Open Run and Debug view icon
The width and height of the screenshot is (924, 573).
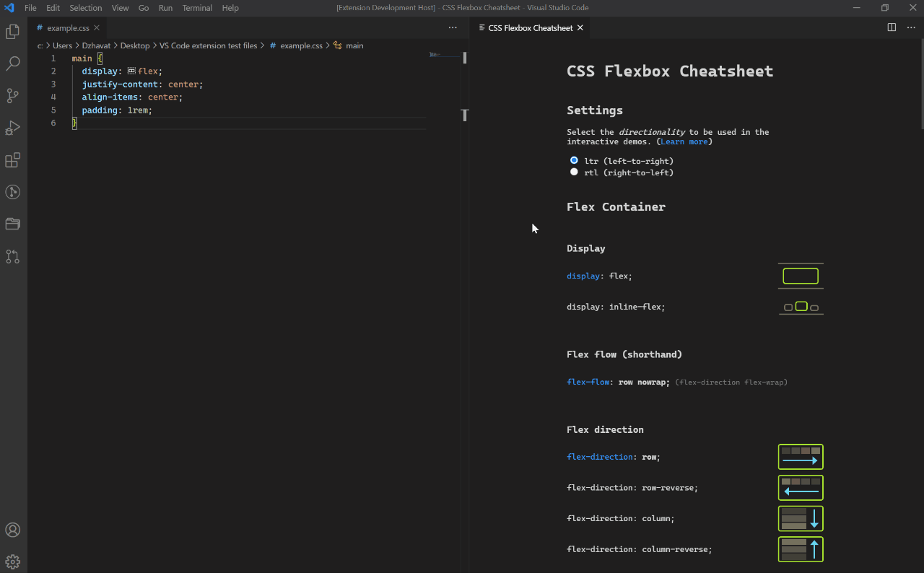(12, 128)
